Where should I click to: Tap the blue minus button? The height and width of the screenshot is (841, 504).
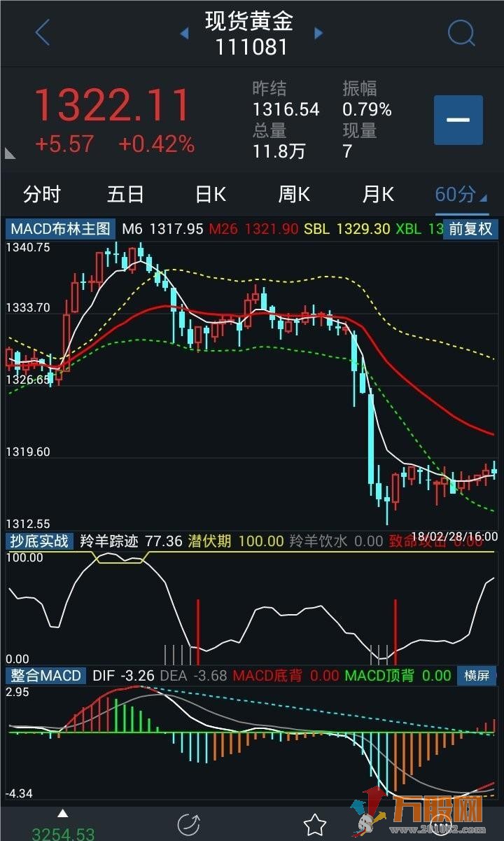tap(458, 120)
